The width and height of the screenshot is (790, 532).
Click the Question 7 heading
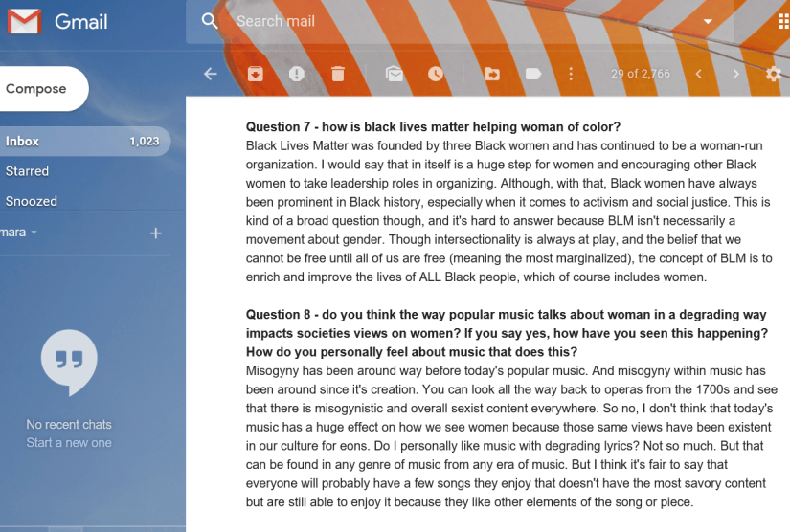[433, 127]
